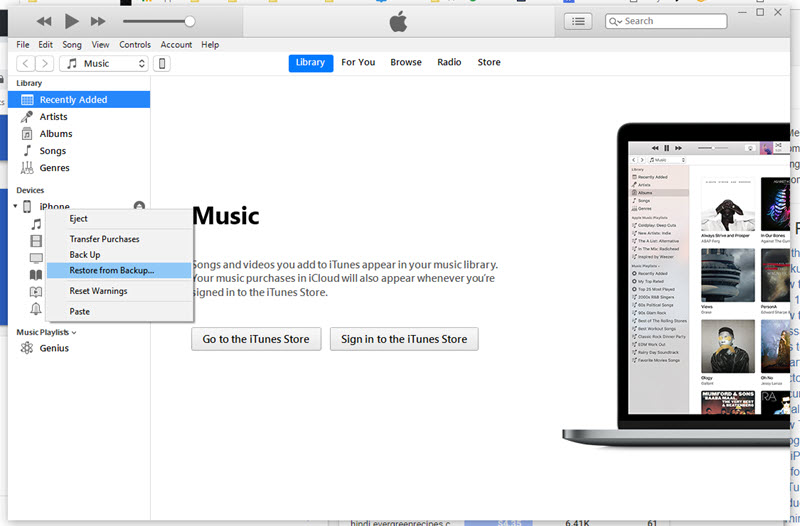Select Artists in the Library sidebar
800x526 pixels.
pyautogui.click(x=79, y=117)
